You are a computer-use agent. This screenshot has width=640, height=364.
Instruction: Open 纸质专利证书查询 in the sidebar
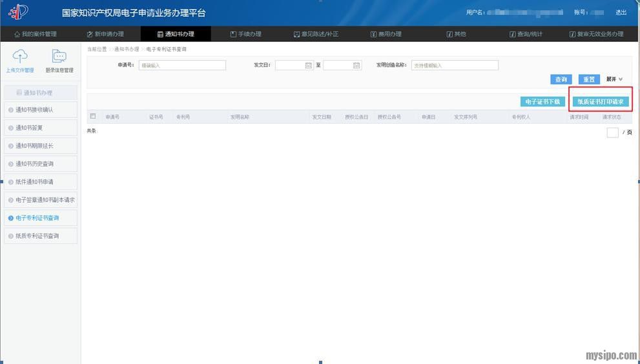pyautogui.click(x=40, y=236)
